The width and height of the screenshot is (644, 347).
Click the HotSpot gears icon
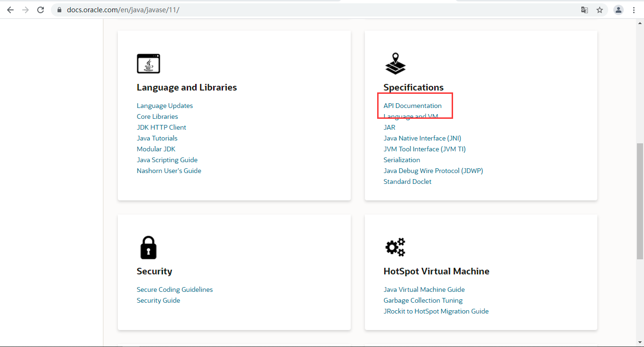pos(395,247)
